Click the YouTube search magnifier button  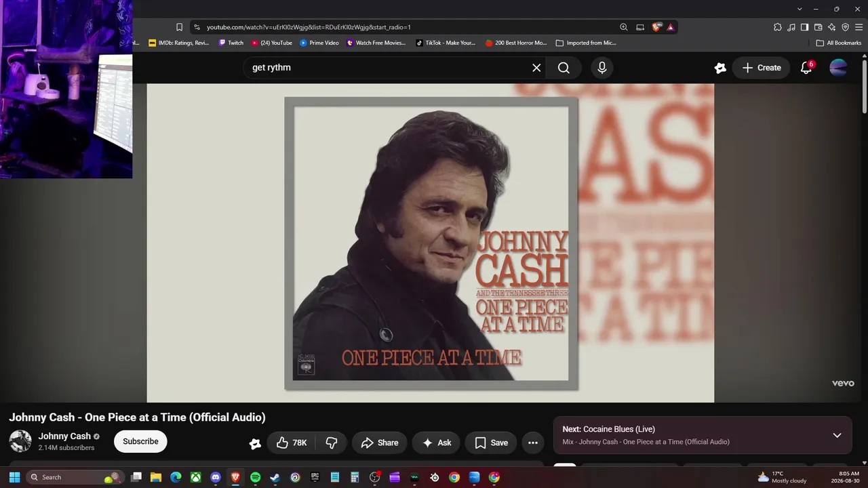(564, 68)
